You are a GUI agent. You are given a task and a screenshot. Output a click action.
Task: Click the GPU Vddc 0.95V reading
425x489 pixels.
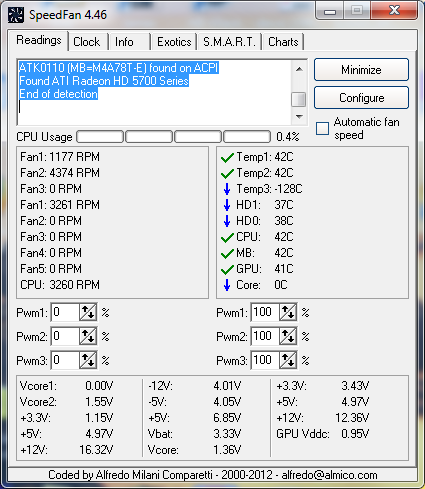(x=323, y=434)
